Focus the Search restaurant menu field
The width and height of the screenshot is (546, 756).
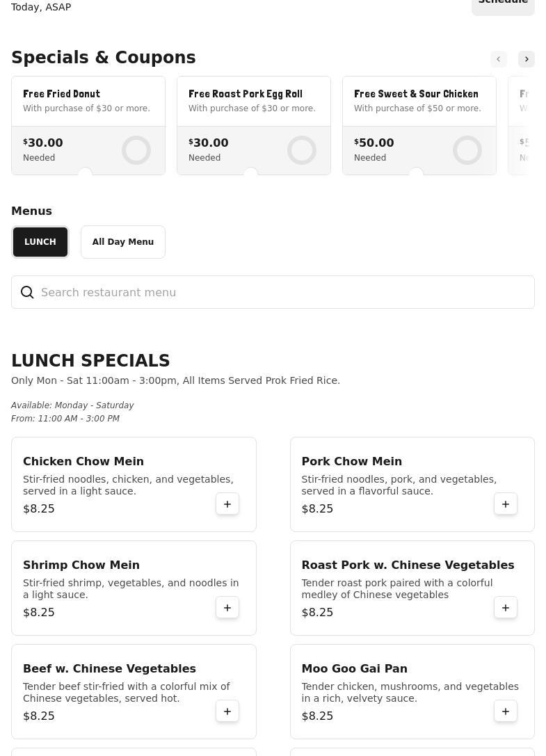pyautogui.click(x=278, y=292)
